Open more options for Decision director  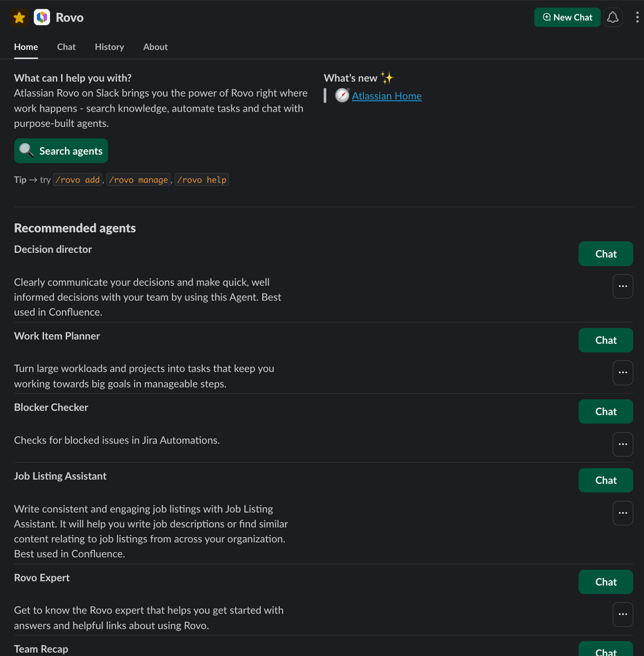pos(622,286)
